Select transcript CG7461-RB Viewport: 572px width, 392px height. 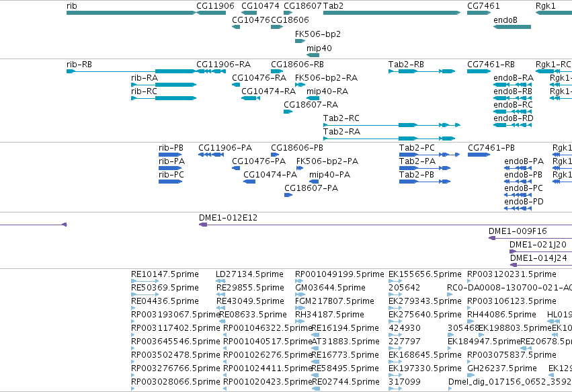479,71
